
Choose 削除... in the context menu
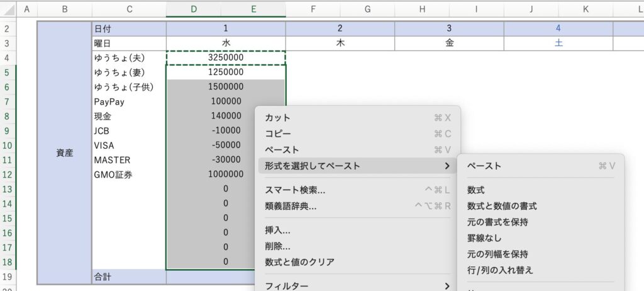click(x=277, y=246)
